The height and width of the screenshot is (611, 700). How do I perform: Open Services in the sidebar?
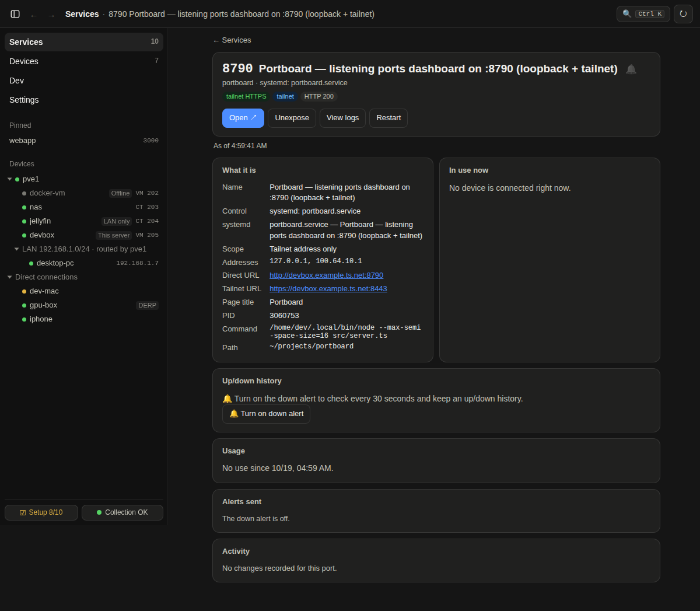(84, 42)
